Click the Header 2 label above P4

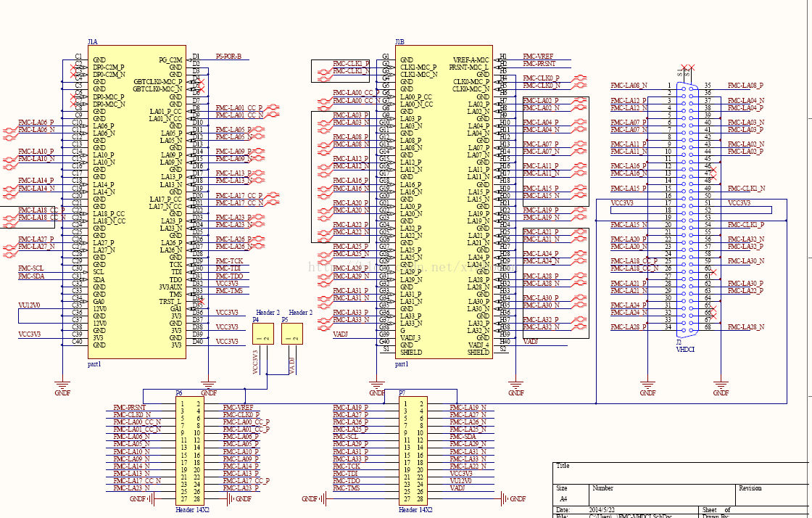pyautogui.click(x=268, y=313)
